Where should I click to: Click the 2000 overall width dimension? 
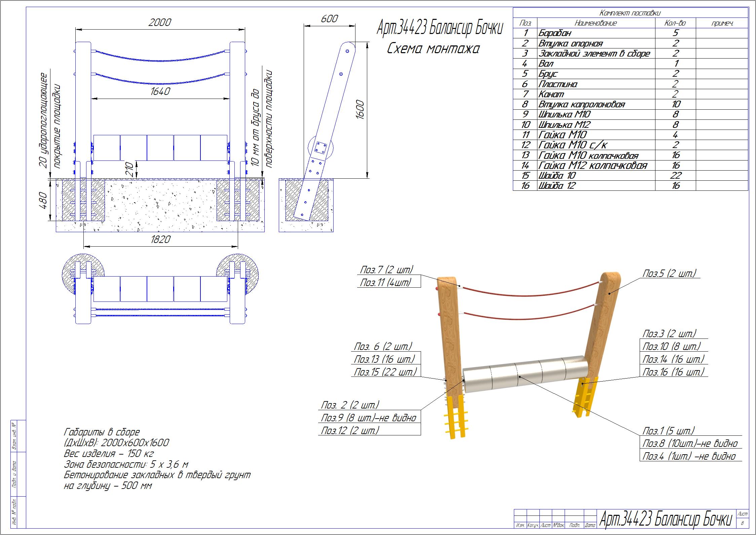[160, 23]
